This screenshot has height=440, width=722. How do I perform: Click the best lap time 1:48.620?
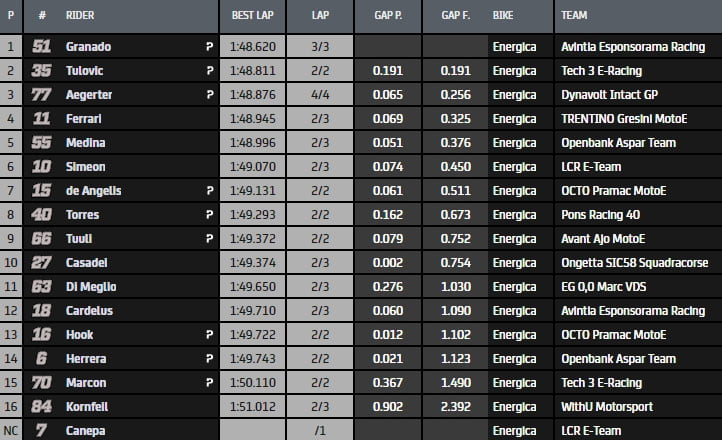(x=252, y=47)
